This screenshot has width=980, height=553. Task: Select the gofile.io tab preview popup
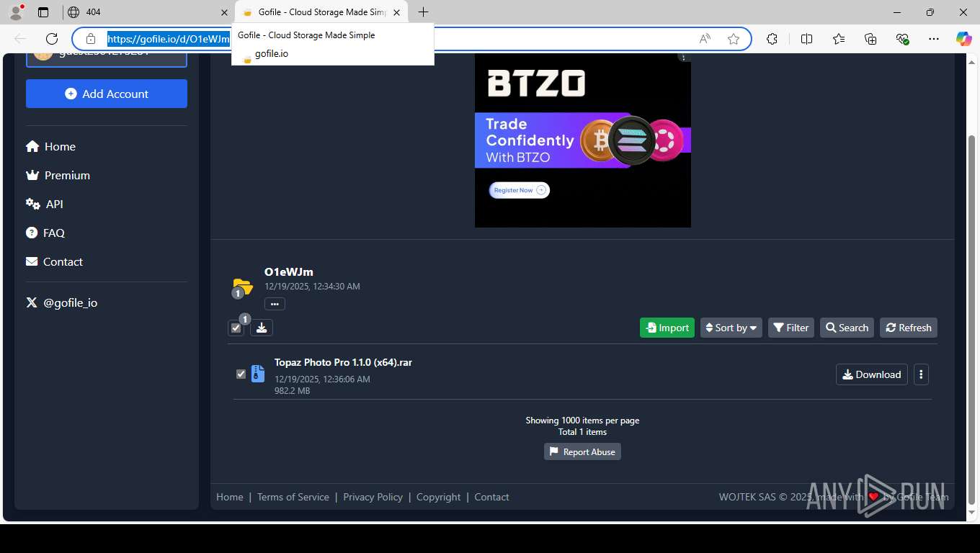point(333,45)
